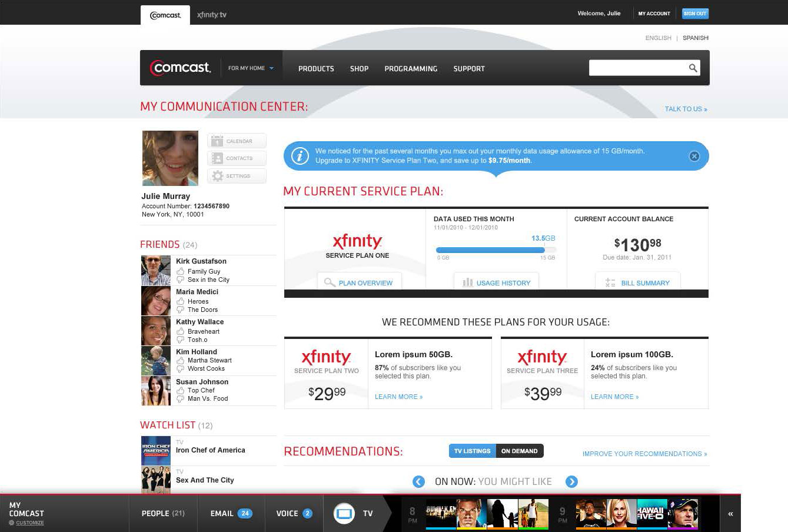
Task: Switch recommendations to On Demand
Action: [520, 451]
